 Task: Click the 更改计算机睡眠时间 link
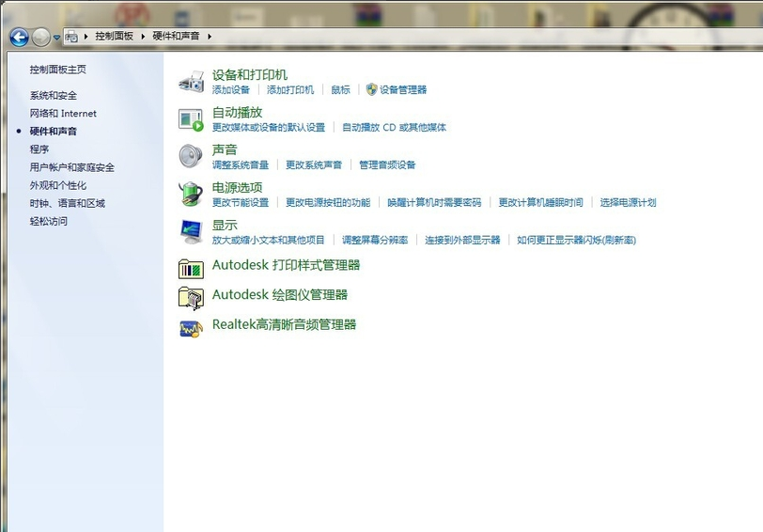pos(540,202)
